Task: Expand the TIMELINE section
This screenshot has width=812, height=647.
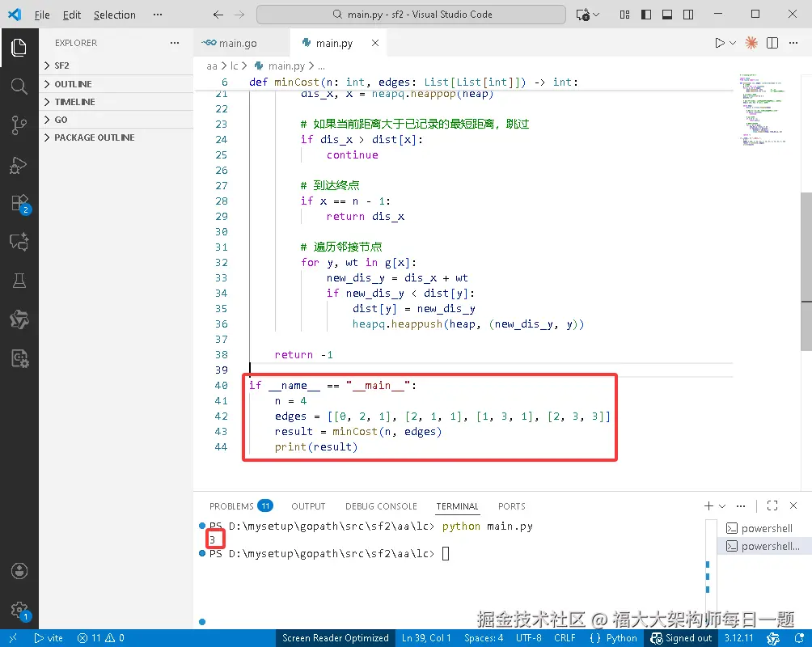Action: 116,102
